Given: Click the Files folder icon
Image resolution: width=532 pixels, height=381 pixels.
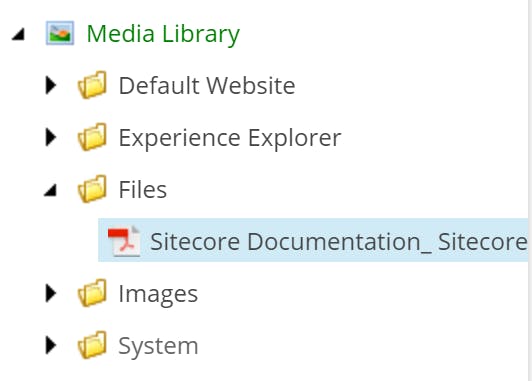Looking at the screenshot, I should click(92, 189).
